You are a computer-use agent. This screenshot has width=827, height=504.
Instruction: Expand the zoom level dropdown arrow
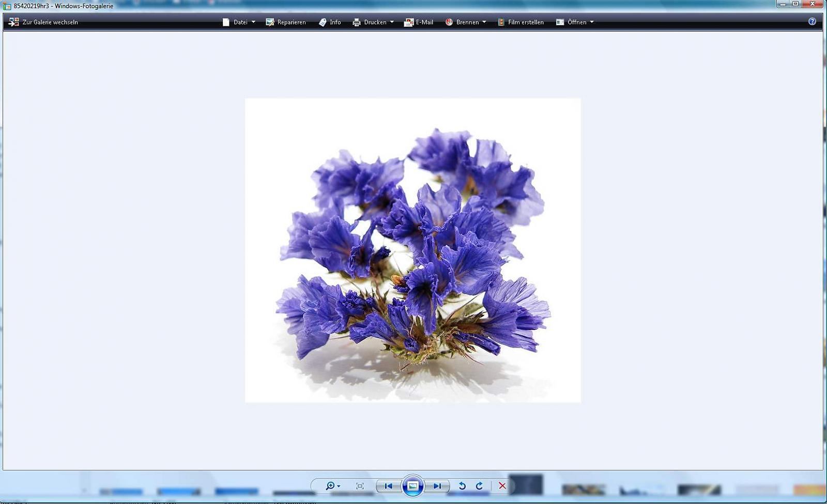point(339,486)
